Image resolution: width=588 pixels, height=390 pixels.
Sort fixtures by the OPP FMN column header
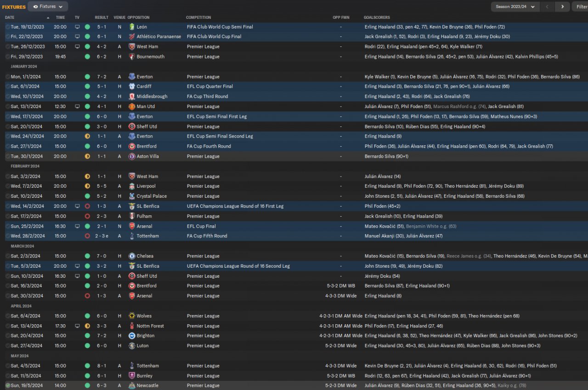(341, 17)
